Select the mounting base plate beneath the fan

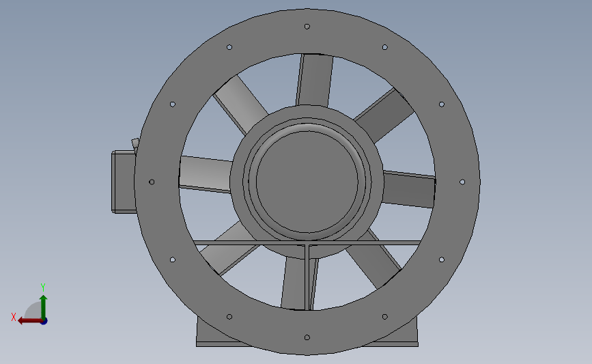(x=307, y=344)
